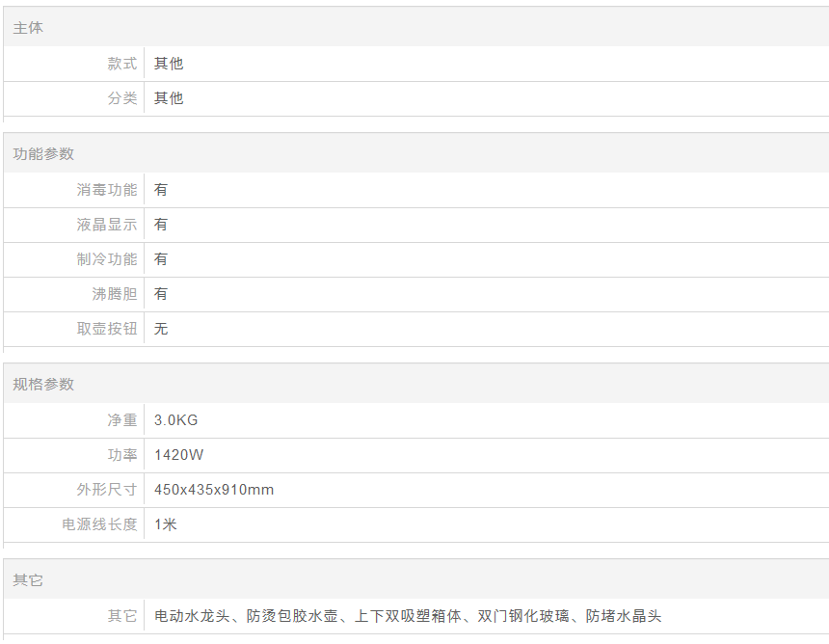Click the 3.0KG net weight value
Image resolution: width=829 pixels, height=644 pixels.
(176, 420)
